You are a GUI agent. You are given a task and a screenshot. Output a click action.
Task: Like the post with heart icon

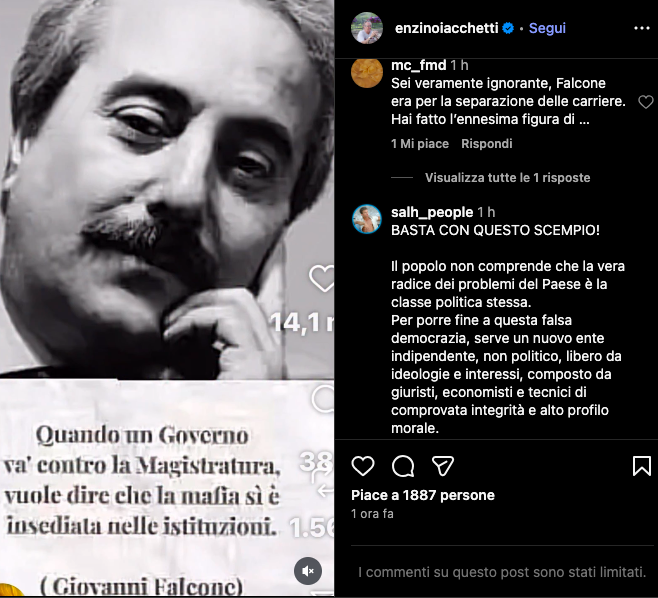363,466
